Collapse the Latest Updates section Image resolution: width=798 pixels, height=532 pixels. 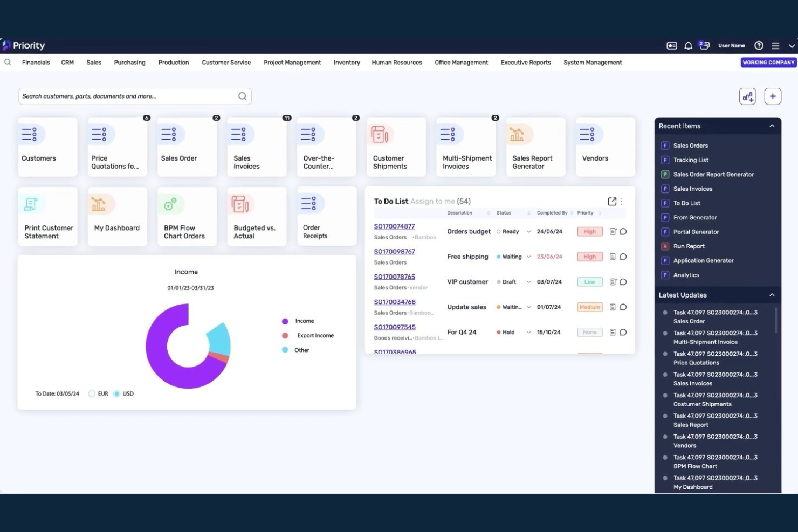772,295
